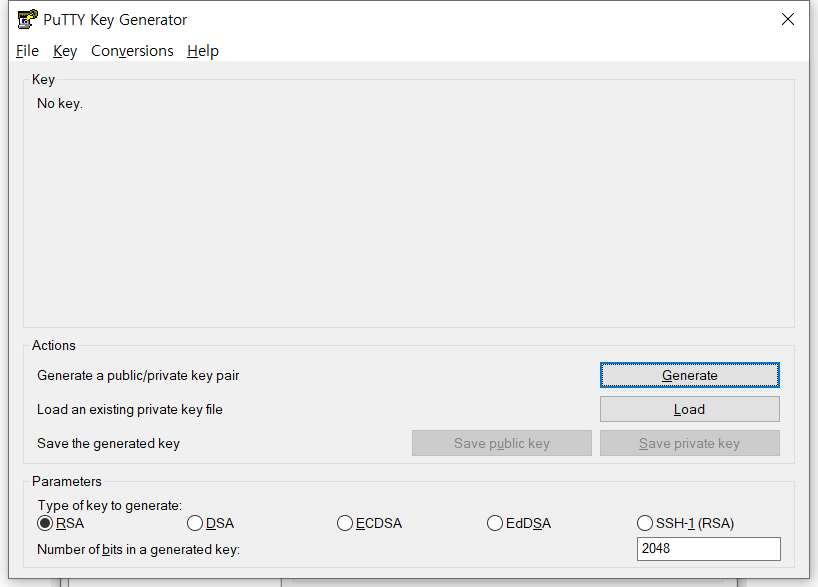The height and width of the screenshot is (587, 818).
Task: Open the File menu
Action: click(x=27, y=51)
